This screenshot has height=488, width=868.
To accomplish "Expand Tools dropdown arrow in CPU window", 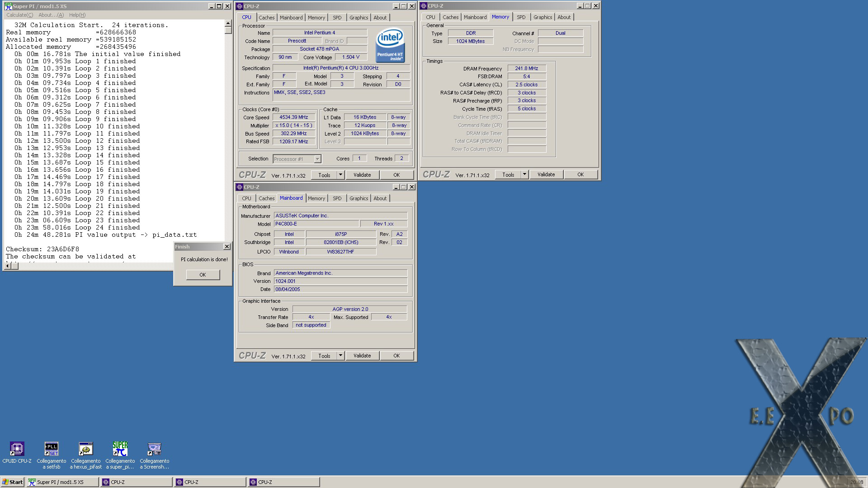I will click(341, 175).
